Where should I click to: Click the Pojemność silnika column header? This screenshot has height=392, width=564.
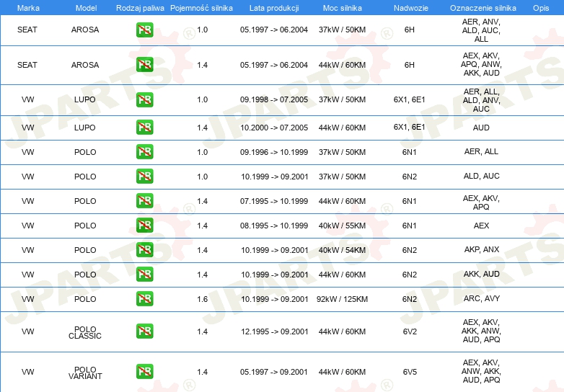[x=201, y=8]
